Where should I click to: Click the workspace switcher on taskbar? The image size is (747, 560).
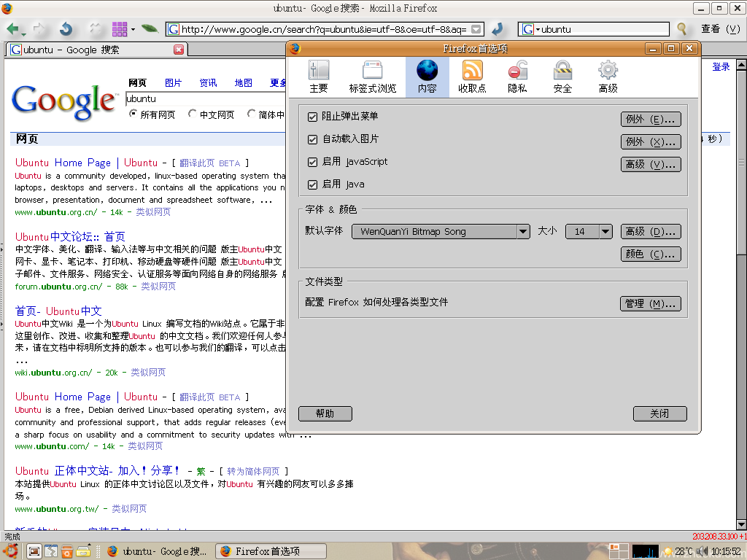tap(619, 551)
